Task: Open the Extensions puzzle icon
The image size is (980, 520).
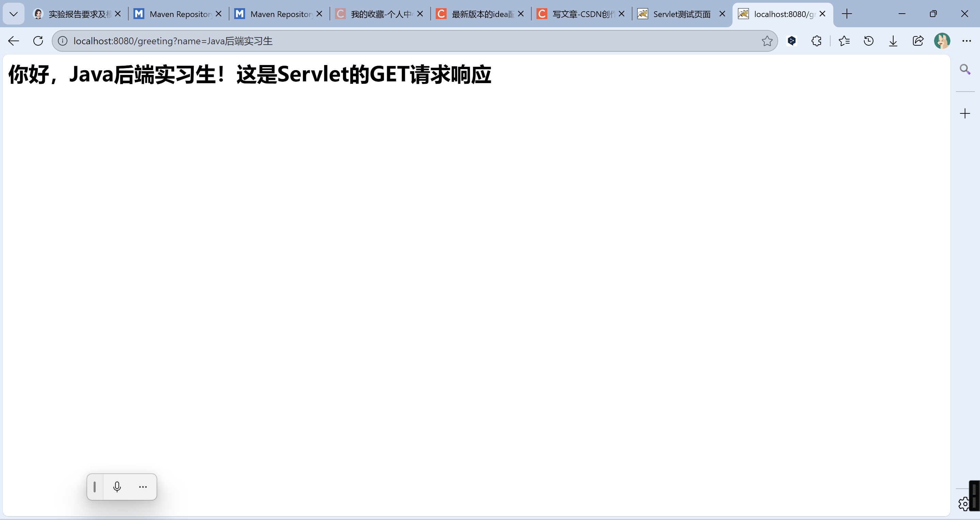Action: click(x=816, y=41)
